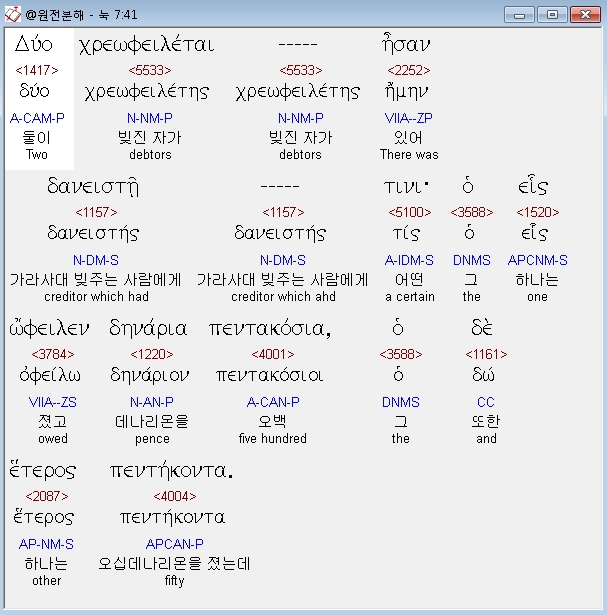Select the English gloss 'There was'
607x615 pixels.
[x=409, y=155]
